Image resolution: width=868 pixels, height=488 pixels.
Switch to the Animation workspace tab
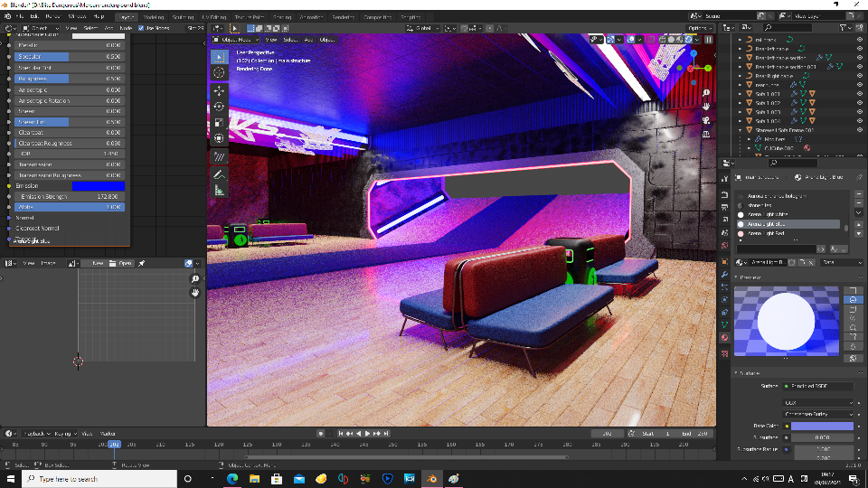311,17
